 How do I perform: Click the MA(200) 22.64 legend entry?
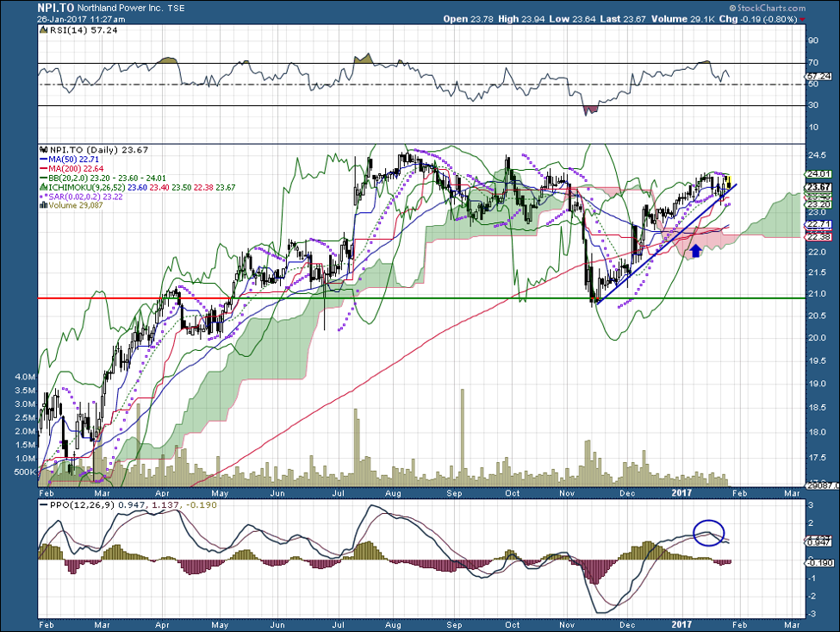tap(77, 169)
